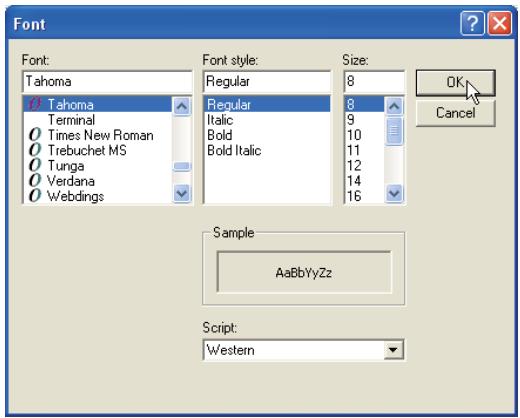Image resolution: width=520 pixels, height=418 pixels.
Task: Select size 9 in the list
Action: (364, 120)
